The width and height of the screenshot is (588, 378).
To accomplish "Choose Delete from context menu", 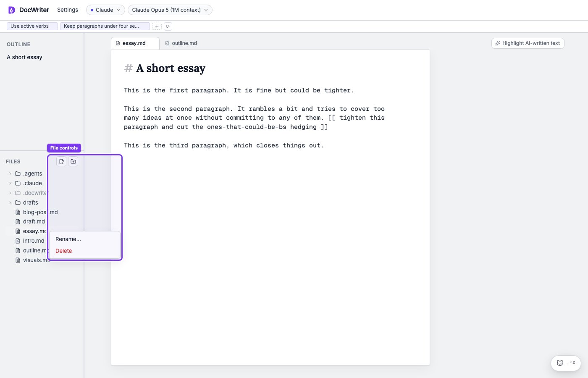I will (85, 251).
